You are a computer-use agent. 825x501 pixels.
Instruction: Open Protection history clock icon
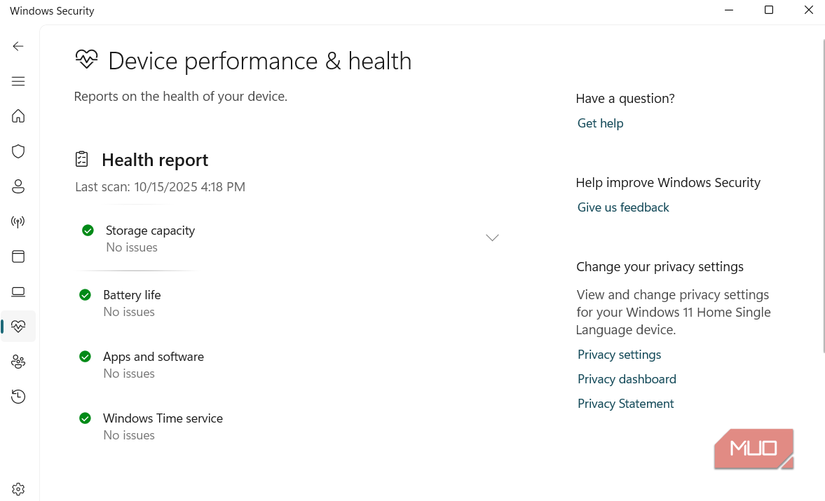pyautogui.click(x=18, y=397)
